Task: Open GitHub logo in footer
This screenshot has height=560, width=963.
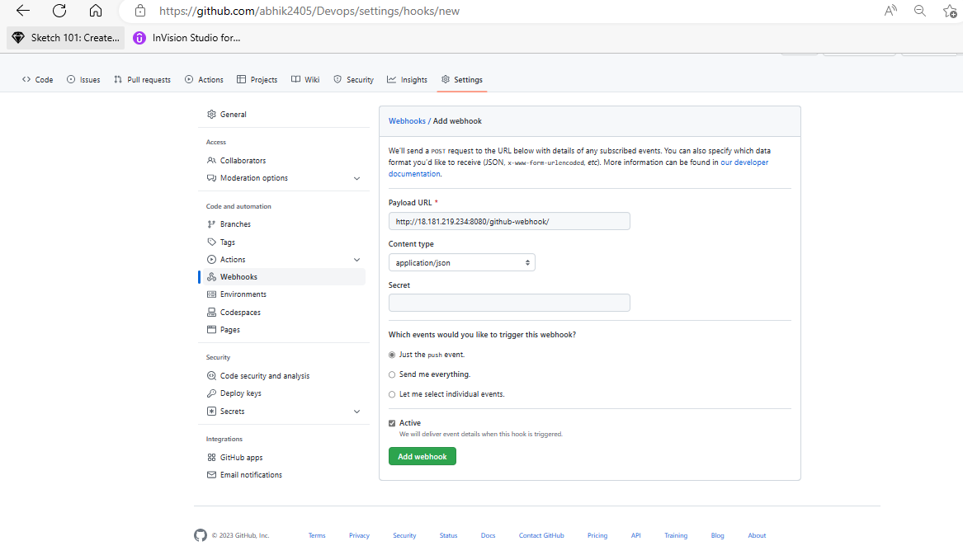Action: (x=201, y=535)
